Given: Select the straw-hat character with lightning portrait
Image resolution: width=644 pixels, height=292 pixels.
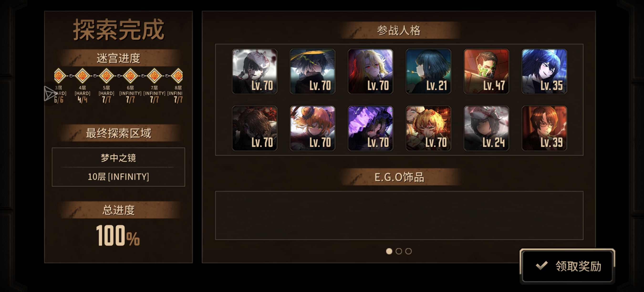Looking at the screenshot, I should pyautogui.click(x=312, y=72).
